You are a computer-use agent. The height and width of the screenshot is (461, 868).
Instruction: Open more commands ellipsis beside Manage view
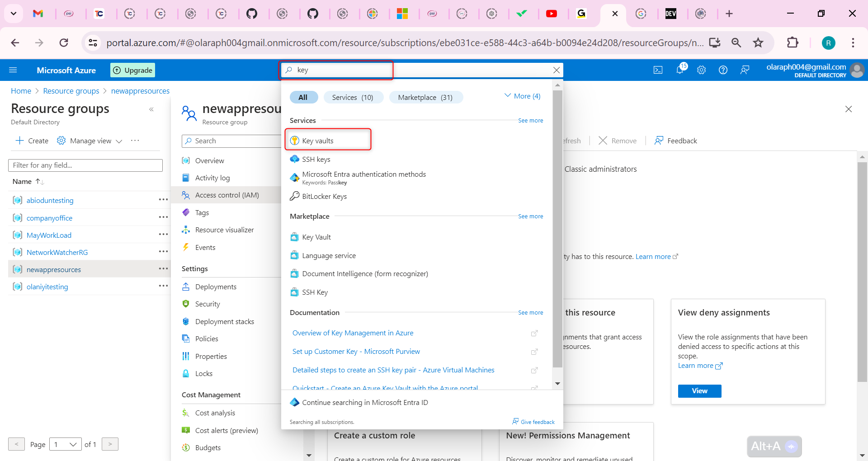pos(135,141)
